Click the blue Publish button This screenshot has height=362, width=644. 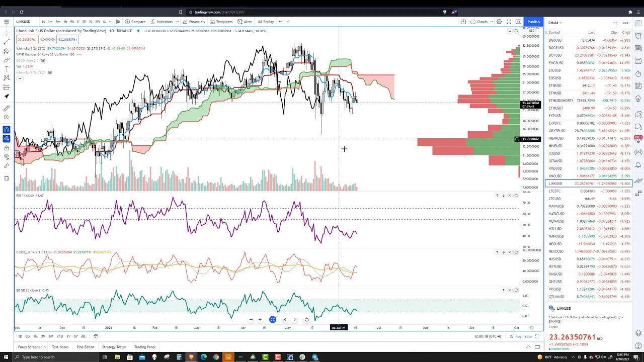point(533,22)
